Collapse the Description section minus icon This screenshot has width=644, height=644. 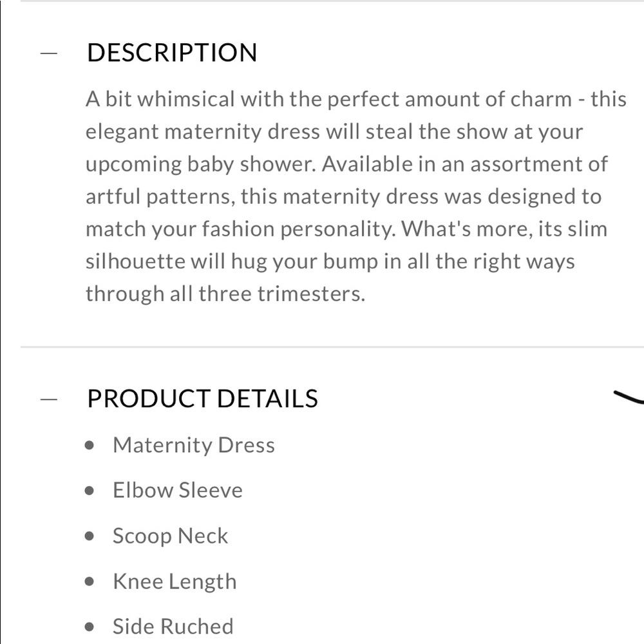(49, 53)
